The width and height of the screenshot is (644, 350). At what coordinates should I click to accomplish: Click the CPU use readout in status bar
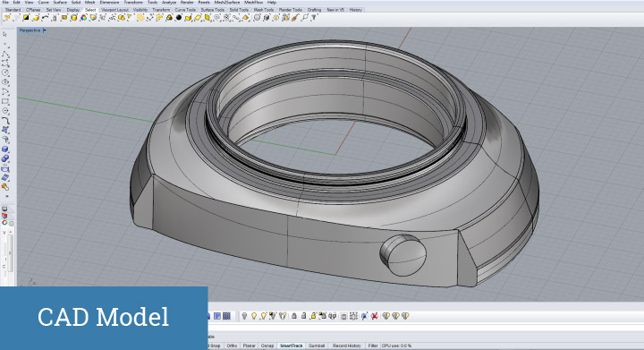pyautogui.click(x=396, y=346)
